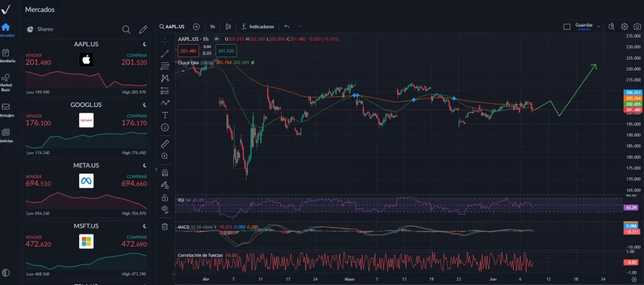Open the Mercados home section
This screenshot has height=285, width=644.
coord(6,30)
